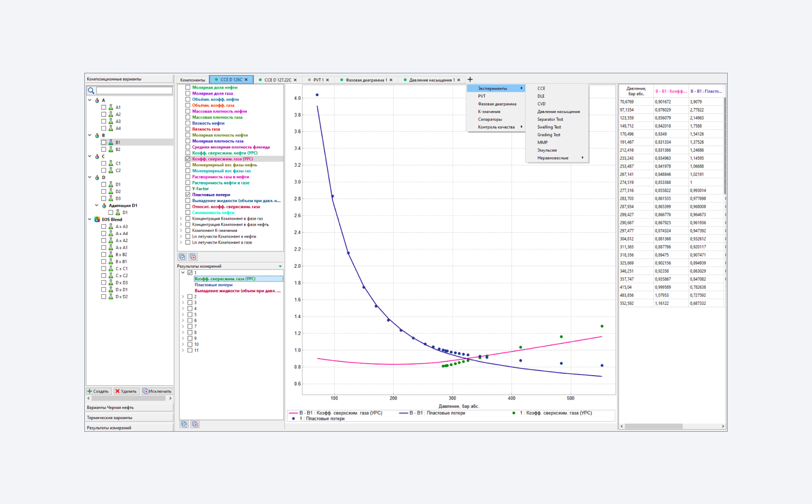
Task: Click the colorful EOS Blend icon
Action: coord(97,219)
